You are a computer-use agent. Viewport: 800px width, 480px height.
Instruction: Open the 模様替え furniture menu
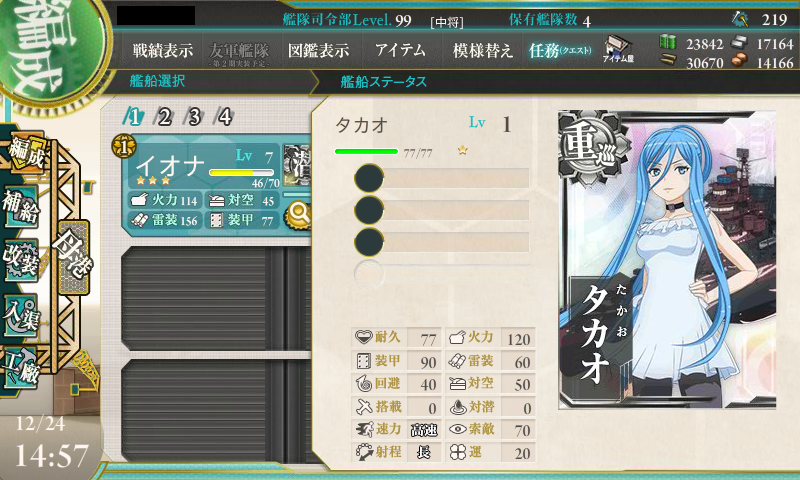(482, 50)
